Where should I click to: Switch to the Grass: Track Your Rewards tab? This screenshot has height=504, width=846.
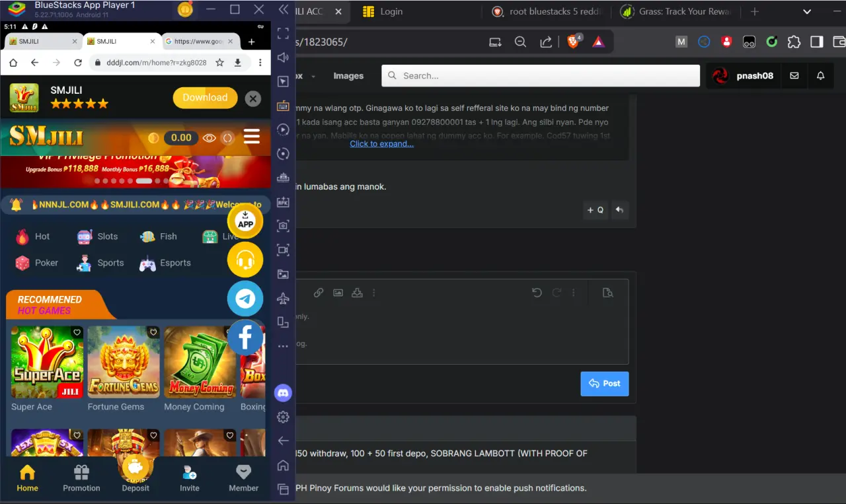[677, 12]
